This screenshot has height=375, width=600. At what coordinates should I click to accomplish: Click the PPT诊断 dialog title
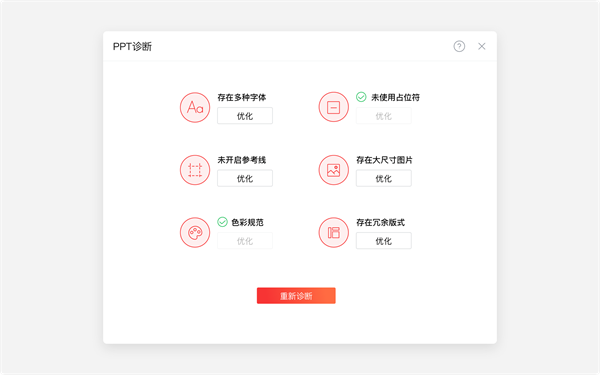(x=132, y=47)
